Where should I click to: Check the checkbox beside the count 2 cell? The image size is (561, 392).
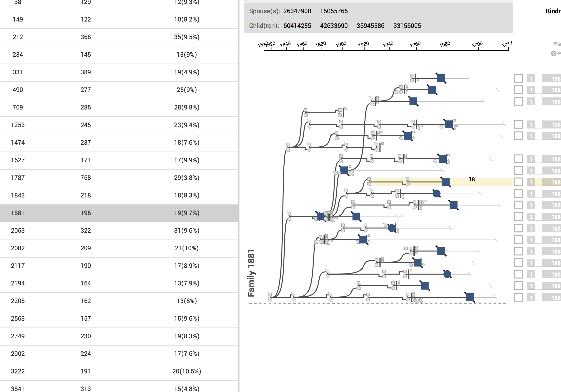coord(518,216)
